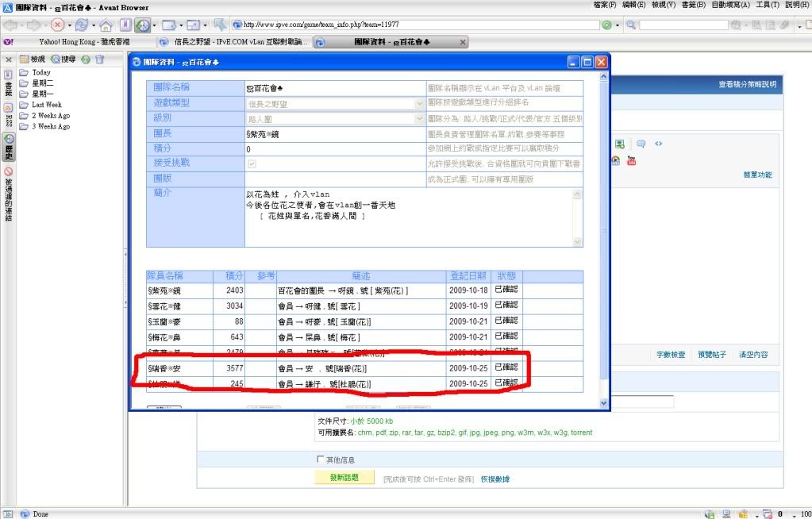Click the code brackets icon in the editor
This screenshot has width=812, height=519.
point(658,144)
